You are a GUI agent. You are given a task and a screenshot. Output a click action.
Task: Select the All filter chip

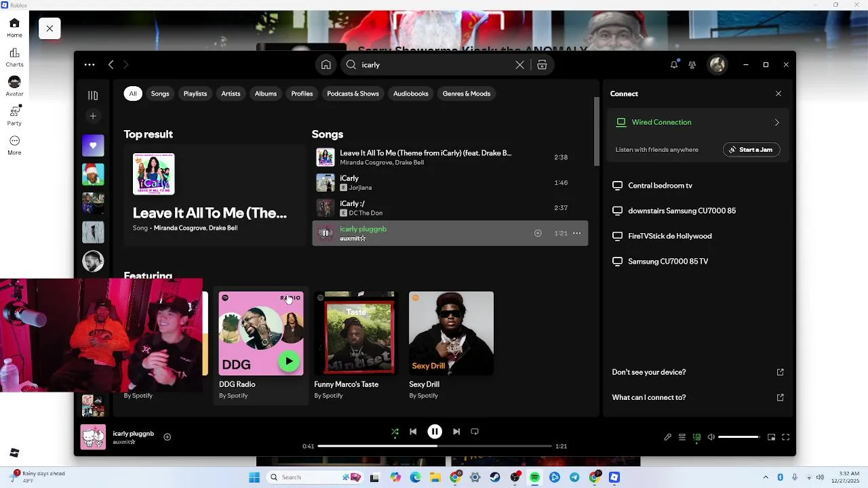coord(133,94)
